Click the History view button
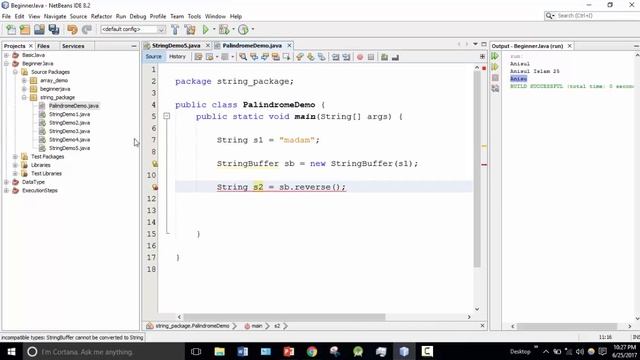 177,57
